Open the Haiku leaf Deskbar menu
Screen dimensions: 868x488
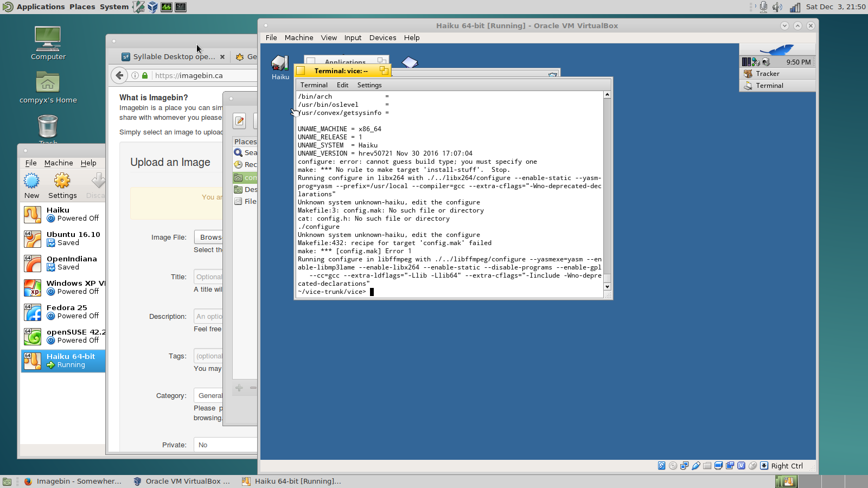(x=777, y=50)
